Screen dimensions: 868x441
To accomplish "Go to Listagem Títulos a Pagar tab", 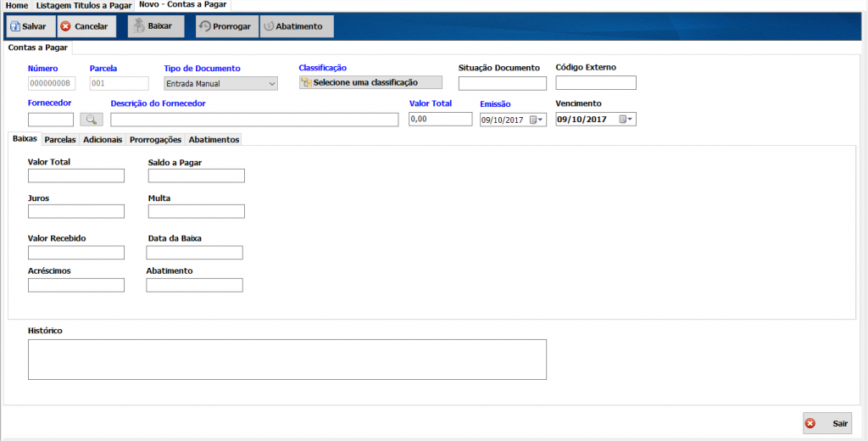I will 83,5.
